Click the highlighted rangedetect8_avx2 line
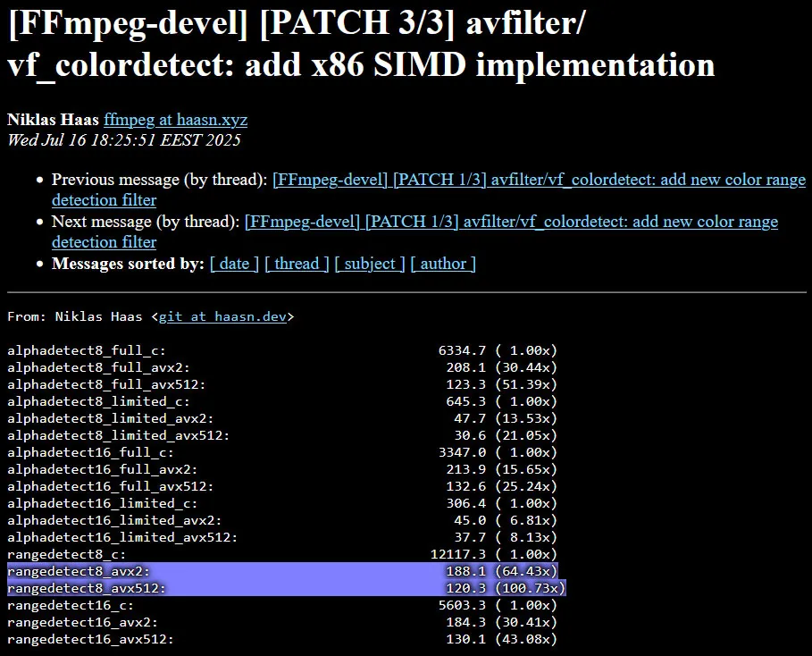This screenshot has height=656, width=812. tap(282, 571)
